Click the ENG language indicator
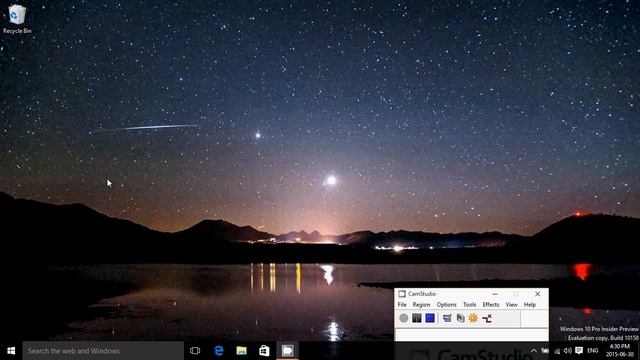This screenshot has width=640, height=360. click(593, 351)
